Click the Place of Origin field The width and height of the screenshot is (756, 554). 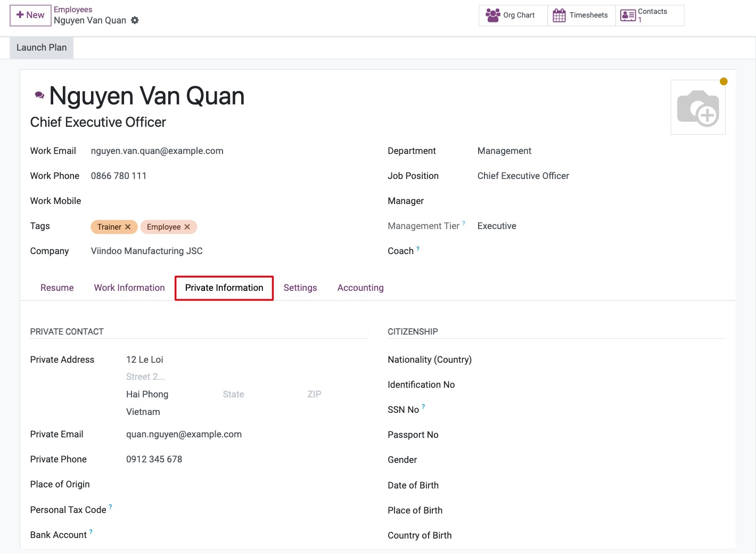pos(246,485)
